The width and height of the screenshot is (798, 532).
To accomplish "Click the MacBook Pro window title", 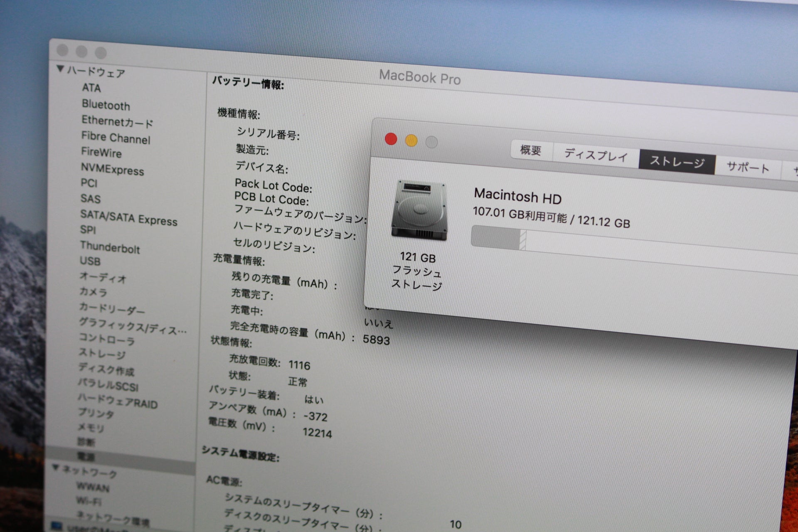I will point(420,77).
